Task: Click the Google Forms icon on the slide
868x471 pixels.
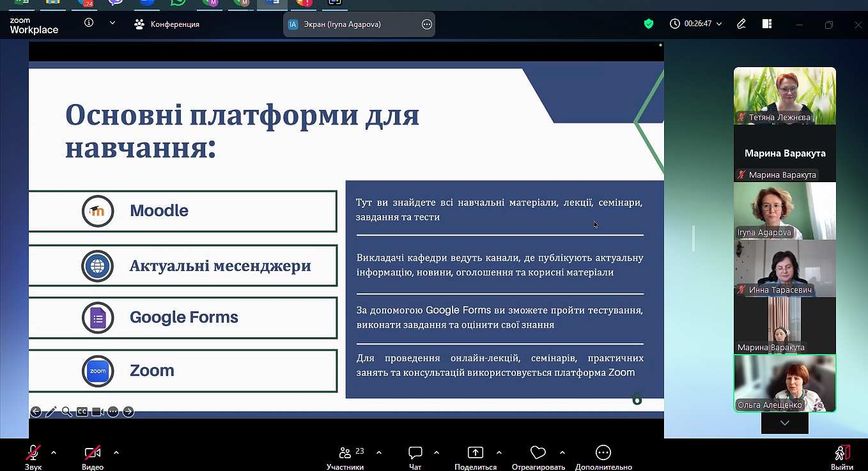Action: pyautogui.click(x=98, y=318)
